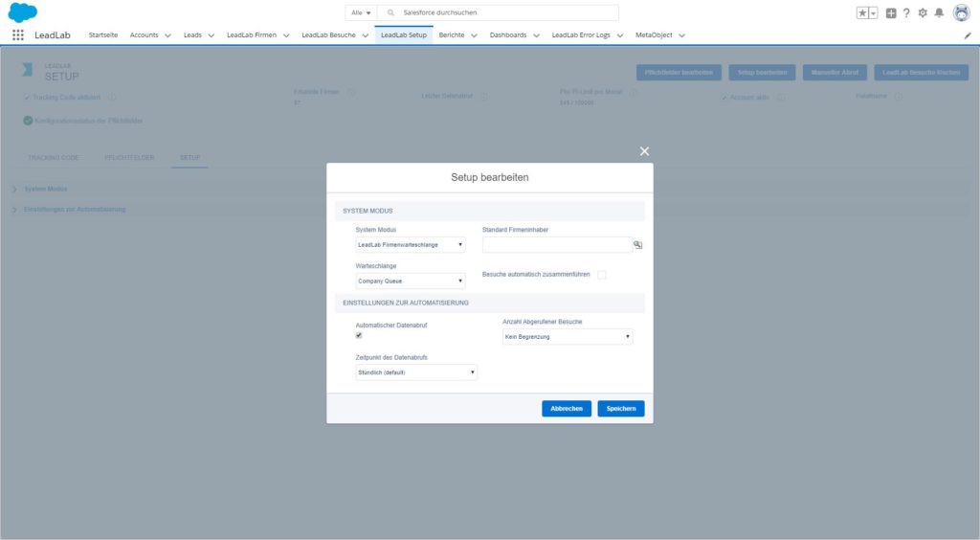Toggle the Tracking Code aktiviert checkbox in the background
Image resolution: width=980 pixels, height=540 pixels.
27,98
